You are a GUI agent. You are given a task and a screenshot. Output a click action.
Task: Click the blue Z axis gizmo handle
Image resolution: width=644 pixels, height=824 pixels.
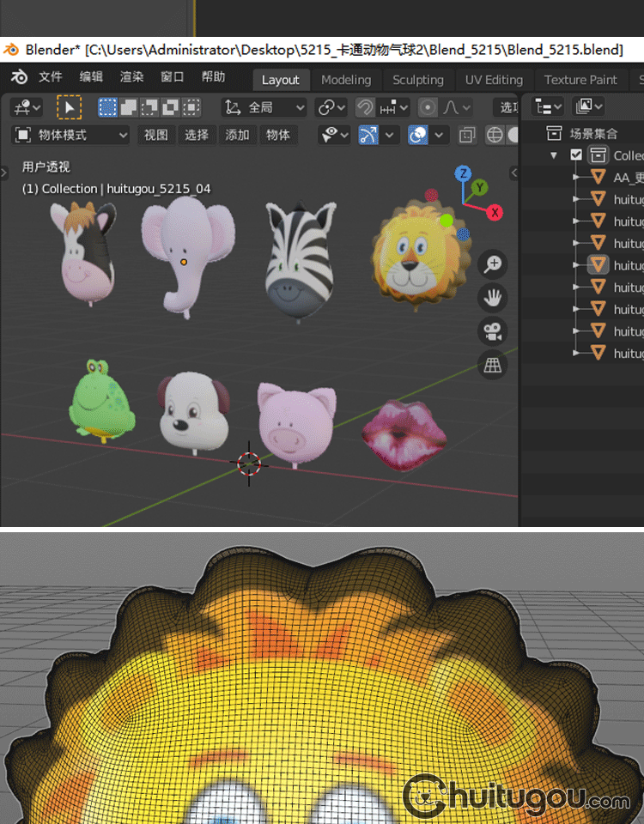click(463, 173)
